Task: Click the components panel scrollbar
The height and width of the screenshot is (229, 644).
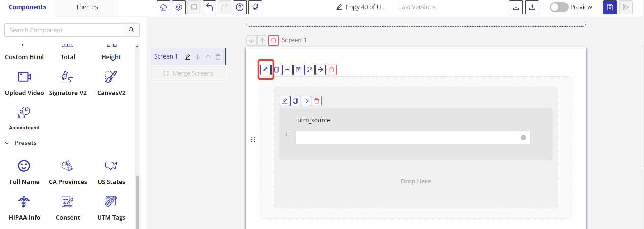Action: tap(137, 201)
